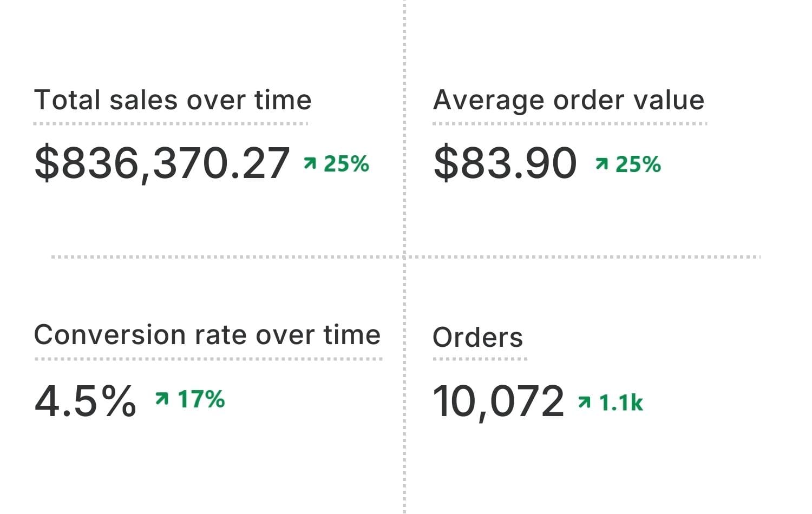Click the dotted underline beneath Conversion rate over time
Viewport: 812px width, 514px height.
[208, 359]
